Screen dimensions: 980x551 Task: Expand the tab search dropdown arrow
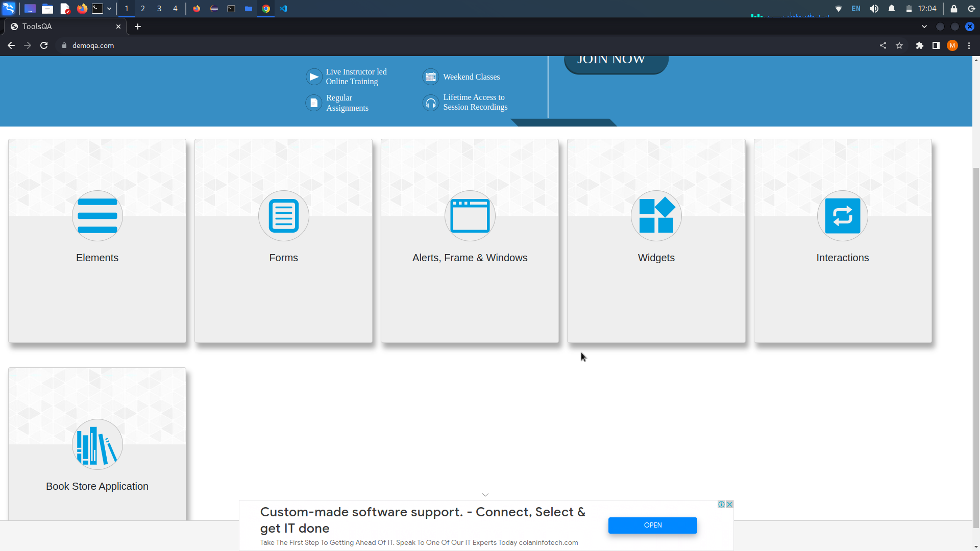pos(924,27)
